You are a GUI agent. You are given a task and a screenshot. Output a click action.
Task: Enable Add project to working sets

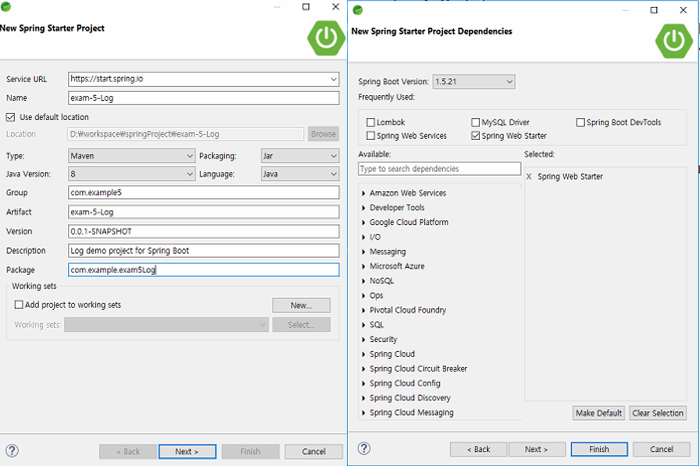pos(19,304)
